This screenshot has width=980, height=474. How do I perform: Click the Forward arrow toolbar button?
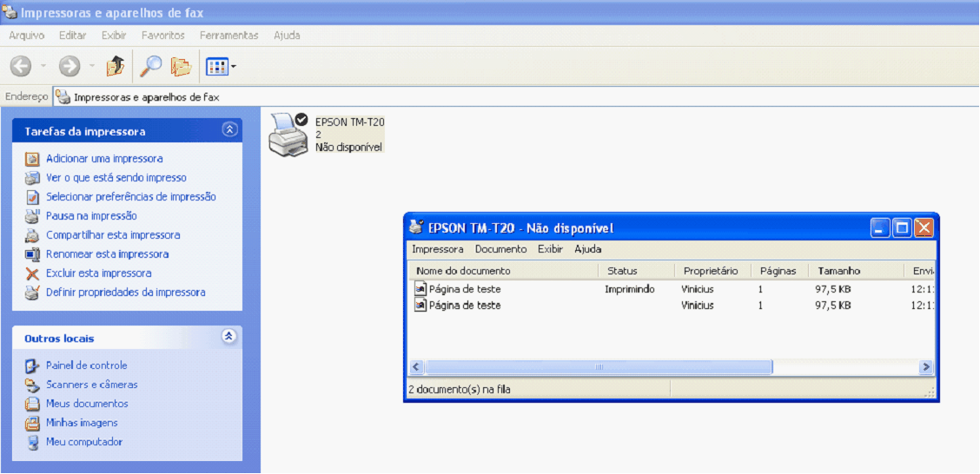click(x=70, y=66)
